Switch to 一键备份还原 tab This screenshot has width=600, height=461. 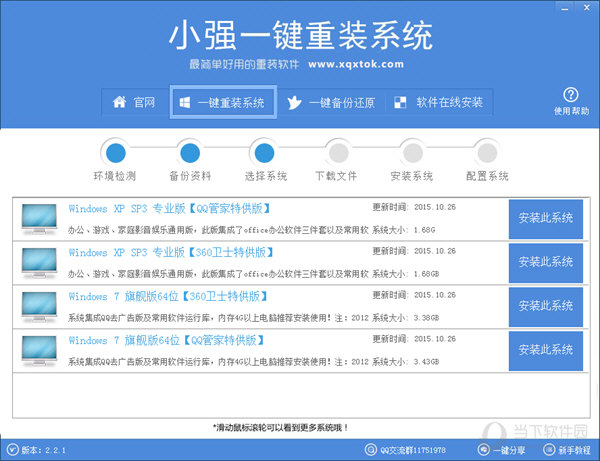point(331,103)
